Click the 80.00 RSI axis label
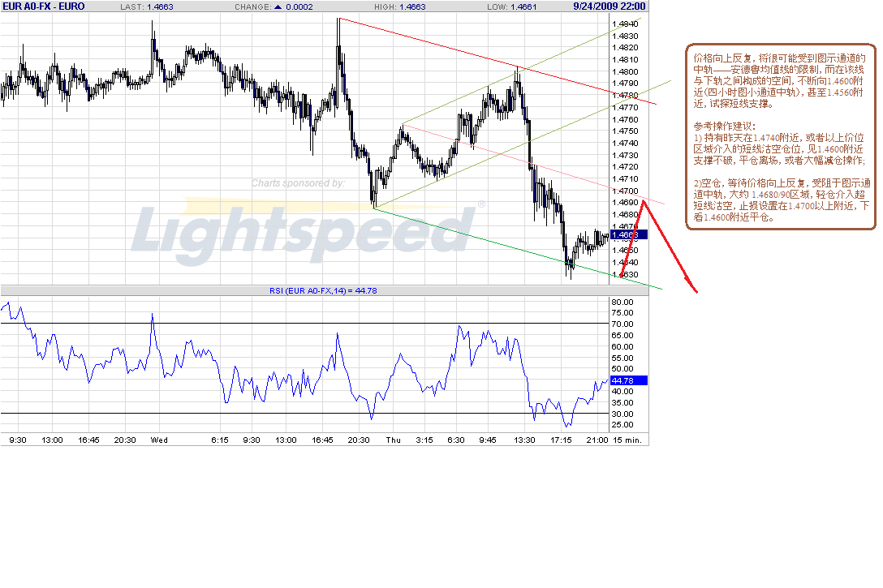 point(622,303)
